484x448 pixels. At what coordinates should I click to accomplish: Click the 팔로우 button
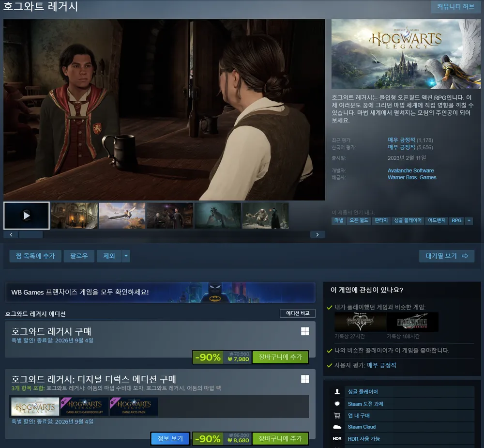[x=79, y=256]
